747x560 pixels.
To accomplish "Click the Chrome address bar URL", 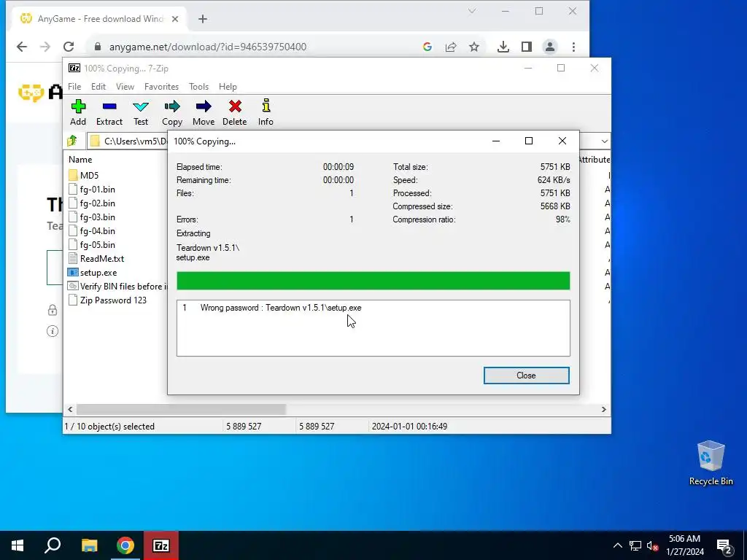I will tap(208, 47).
